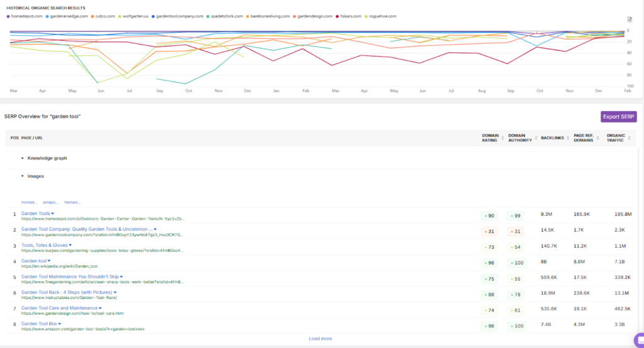Toggle fiskars.com legend entry
The width and height of the screenshot is (644, 348).
[x=348, y=16]
